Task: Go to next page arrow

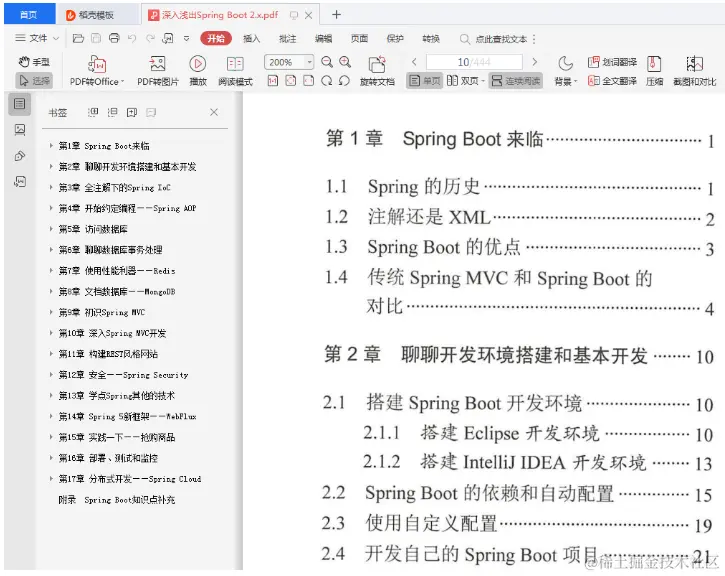Action: pyautogui.click(x=535, y=61)
